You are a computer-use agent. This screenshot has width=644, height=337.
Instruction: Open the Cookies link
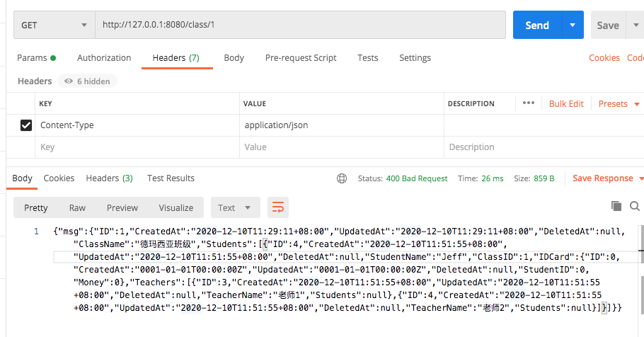click(604, 58)
